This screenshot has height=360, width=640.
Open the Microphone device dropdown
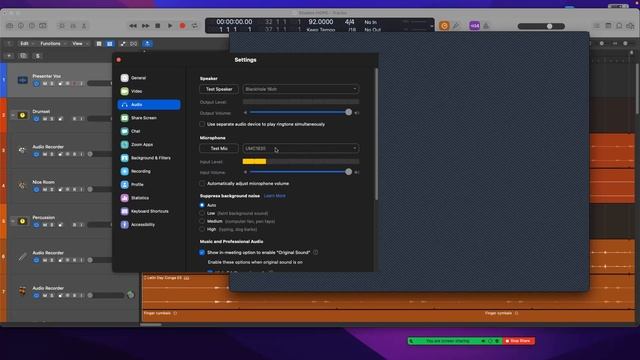(301, 149)
